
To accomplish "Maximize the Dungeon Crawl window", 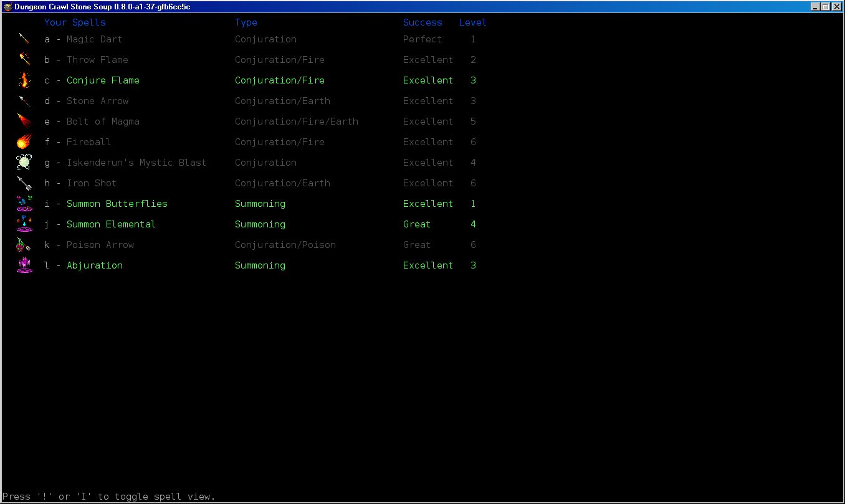I will (825, 7).
